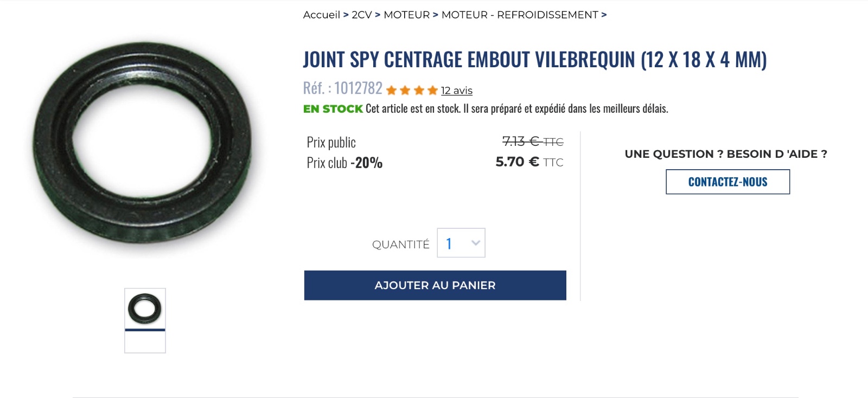Navigate to the MOTEUR breadcrumb
The width and height of the screenshot is (868, 398).
406,15
